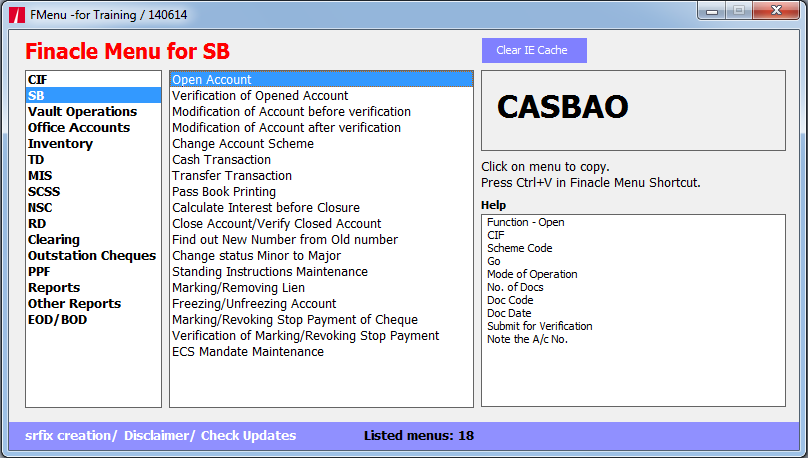Image resolution: width=808 pixels, height=458 pixels.
Task: Click Doc Date line in Help box
Action: pyautogui.click(x=509, y=313)
